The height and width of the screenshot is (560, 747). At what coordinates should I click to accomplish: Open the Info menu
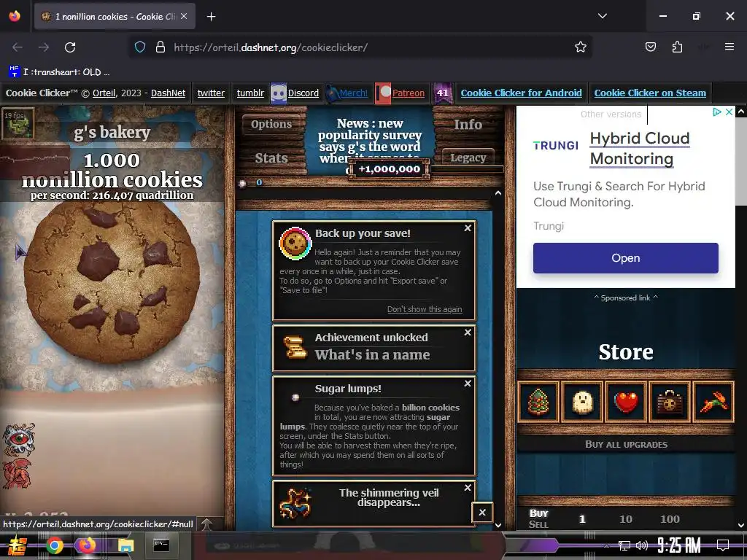[x=468, y=124]
